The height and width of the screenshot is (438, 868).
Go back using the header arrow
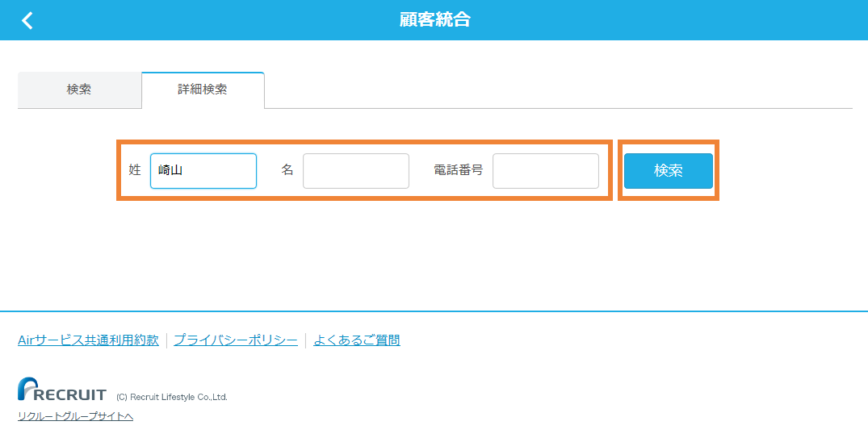tap(27, 20)
